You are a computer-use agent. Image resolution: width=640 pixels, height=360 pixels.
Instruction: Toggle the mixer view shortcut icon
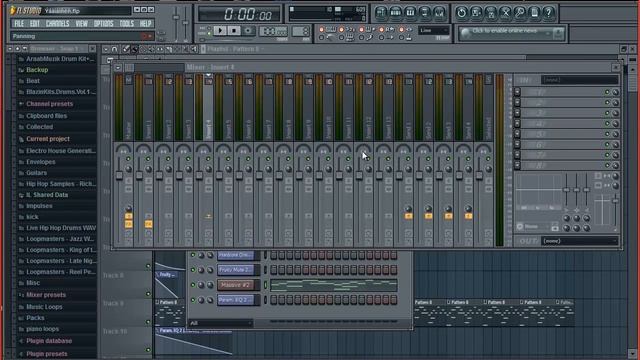440,13
